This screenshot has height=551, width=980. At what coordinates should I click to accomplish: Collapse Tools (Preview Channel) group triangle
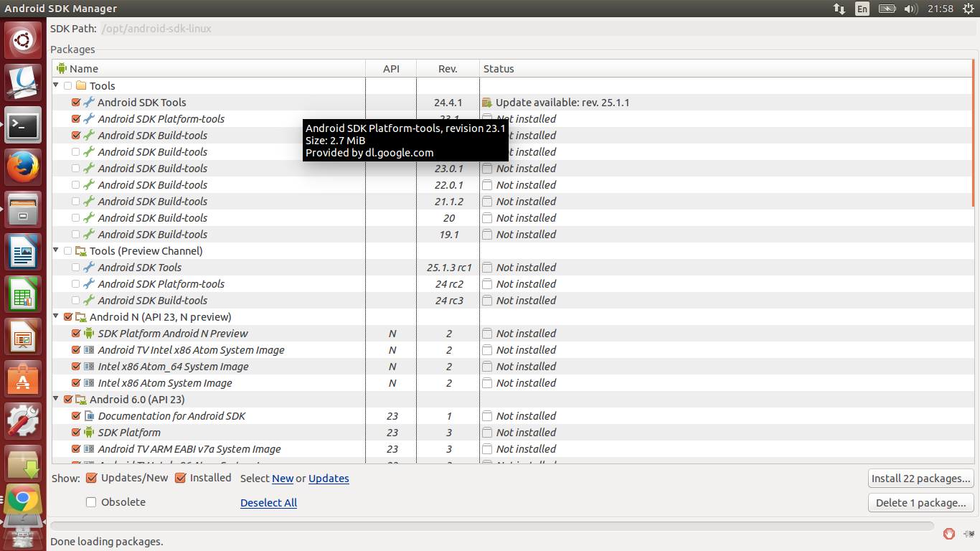tap(57, 250)
